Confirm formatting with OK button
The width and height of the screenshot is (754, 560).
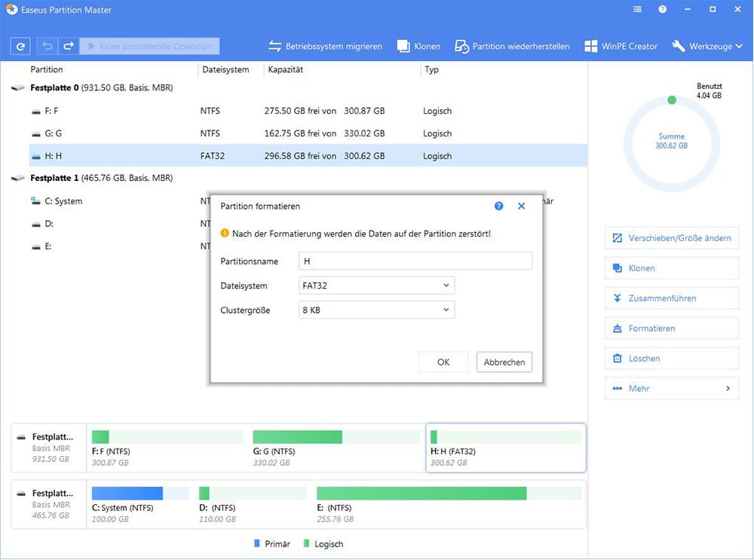[443, 362]
